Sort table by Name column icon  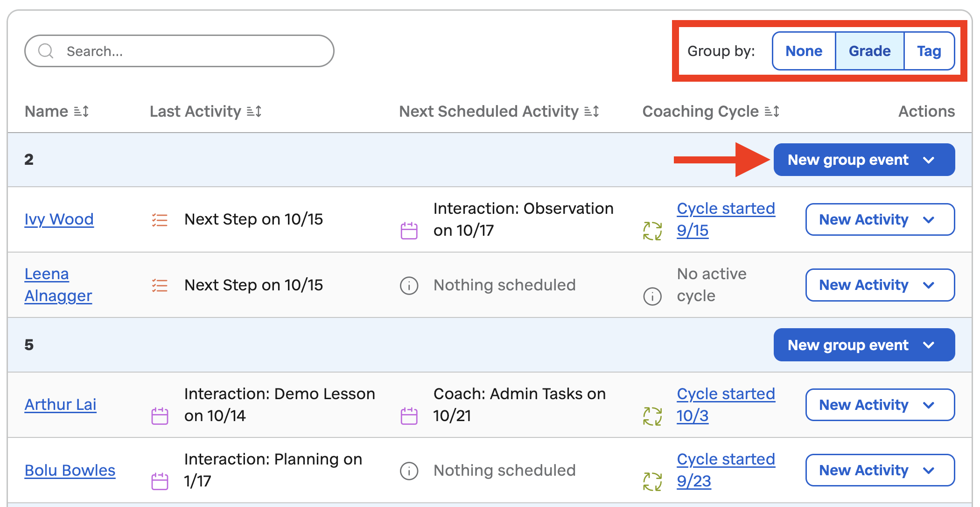[82, 112]
